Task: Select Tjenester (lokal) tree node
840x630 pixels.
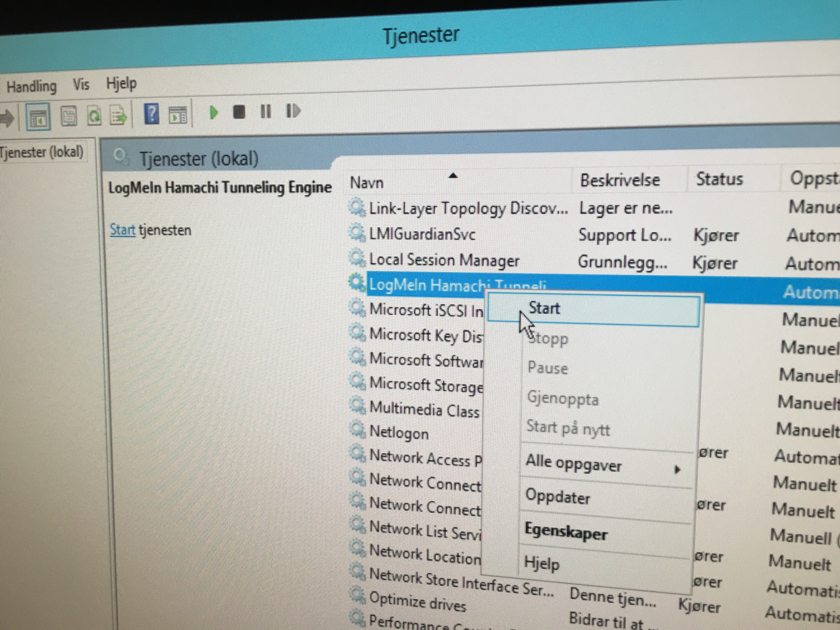Action: (41, 153)
